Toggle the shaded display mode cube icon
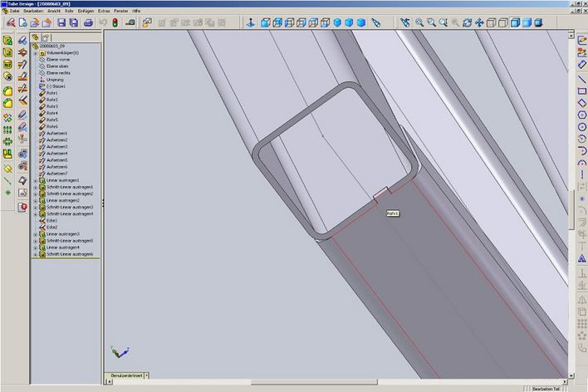The image size is (588, 392). [x=516, y=22]
